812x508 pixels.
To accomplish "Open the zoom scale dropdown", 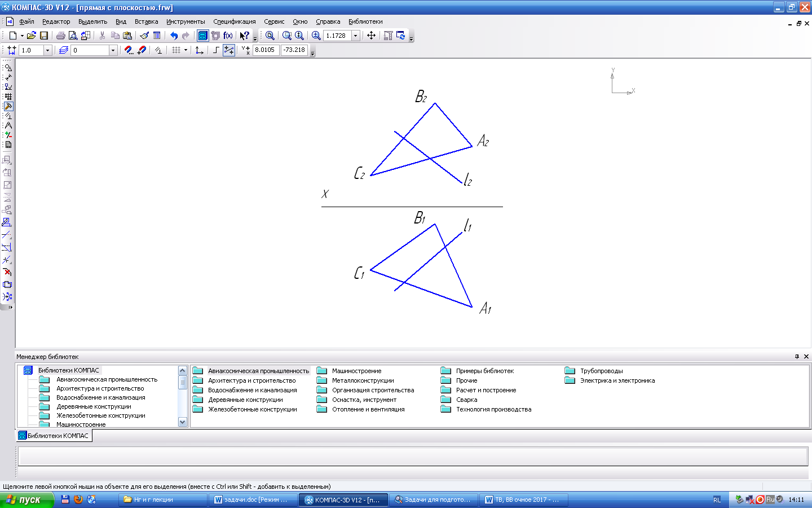I will (x=355, y=36).
